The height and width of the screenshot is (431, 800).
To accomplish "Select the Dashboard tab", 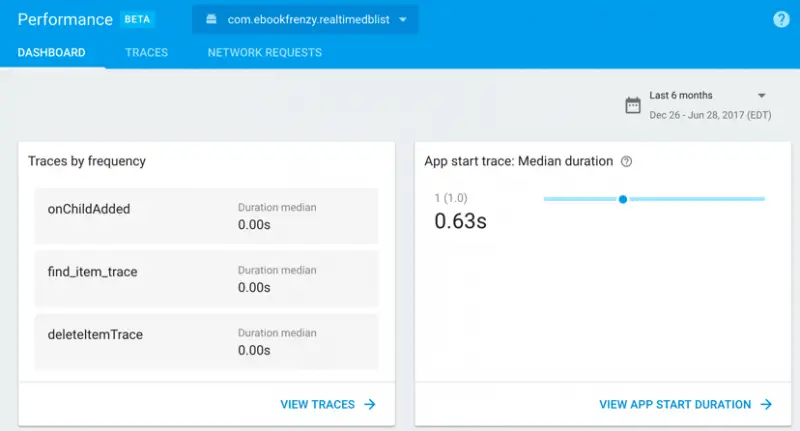I will click(52, 52).
